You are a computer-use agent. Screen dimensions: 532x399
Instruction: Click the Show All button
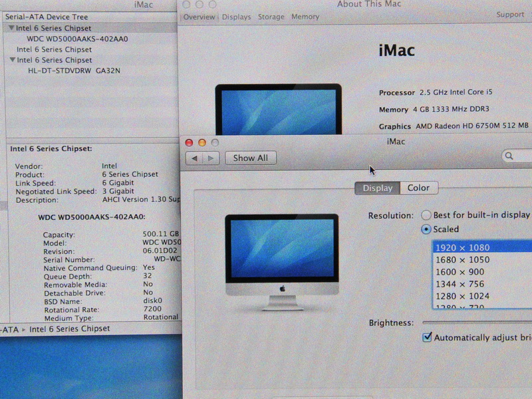tap(250, 158)
